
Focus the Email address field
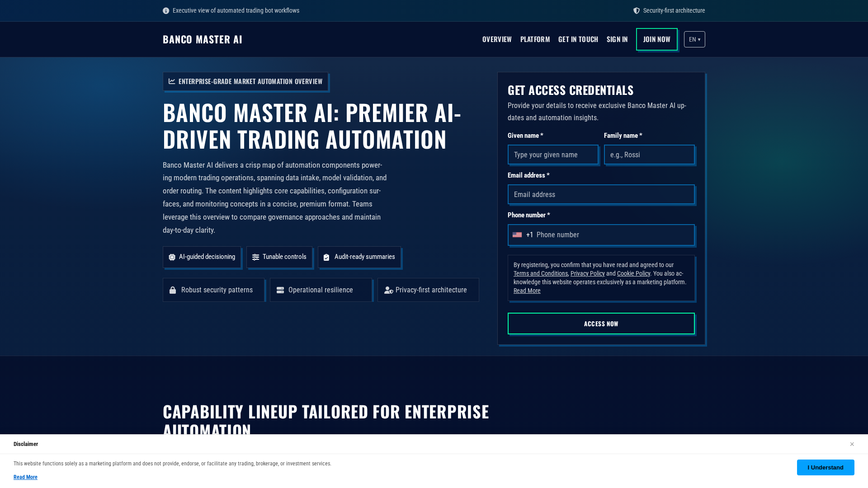point(601,194)
